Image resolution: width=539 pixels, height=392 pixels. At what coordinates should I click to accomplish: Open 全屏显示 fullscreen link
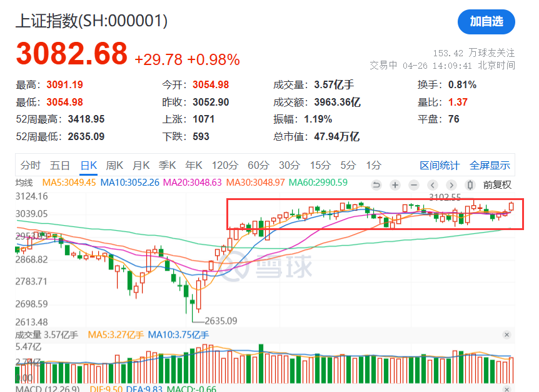point(490,165)
